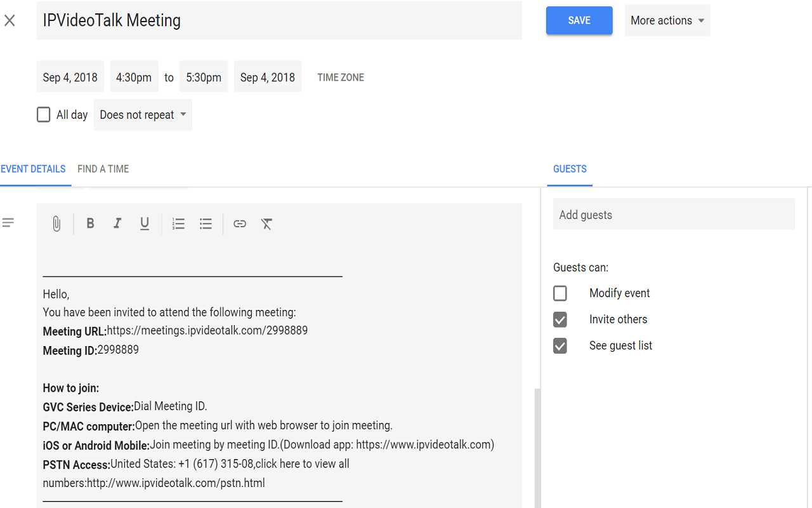The height and width of the screenshot is (508, 812).
Task: Disable the Invite others permission
Action: [x=560, y=319]
